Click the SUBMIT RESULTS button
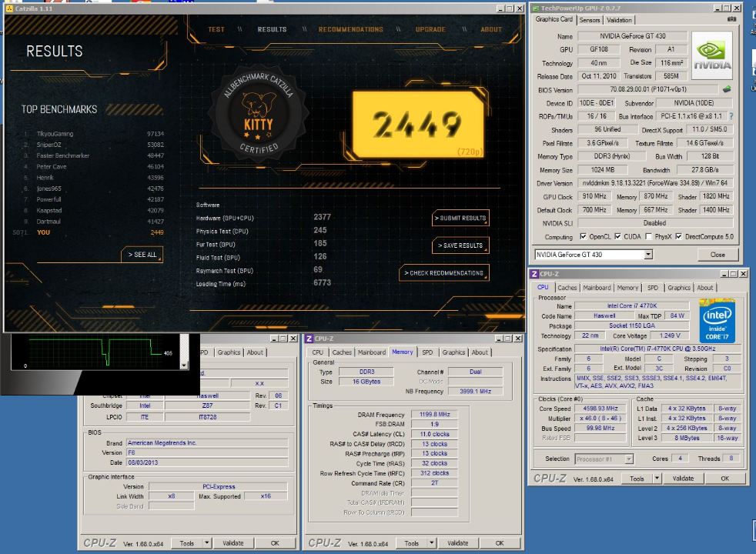 (x=460, y=218)
